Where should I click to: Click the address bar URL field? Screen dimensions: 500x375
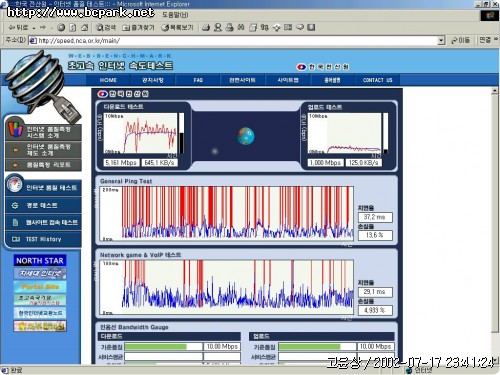(233, 41)
